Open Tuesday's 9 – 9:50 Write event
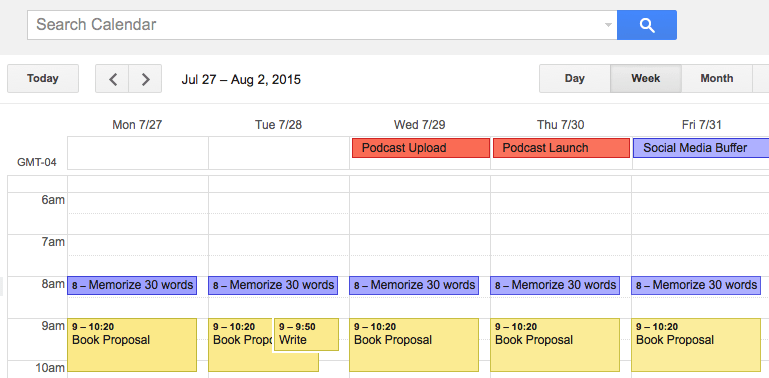The width and height of the screenshot is (769, 378). coord(306,334)
